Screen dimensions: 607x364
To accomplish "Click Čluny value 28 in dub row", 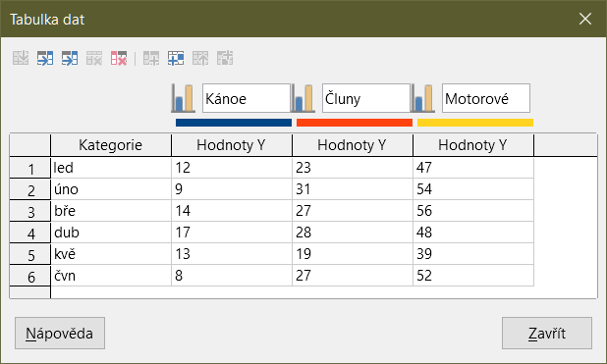I will (353, 233).
